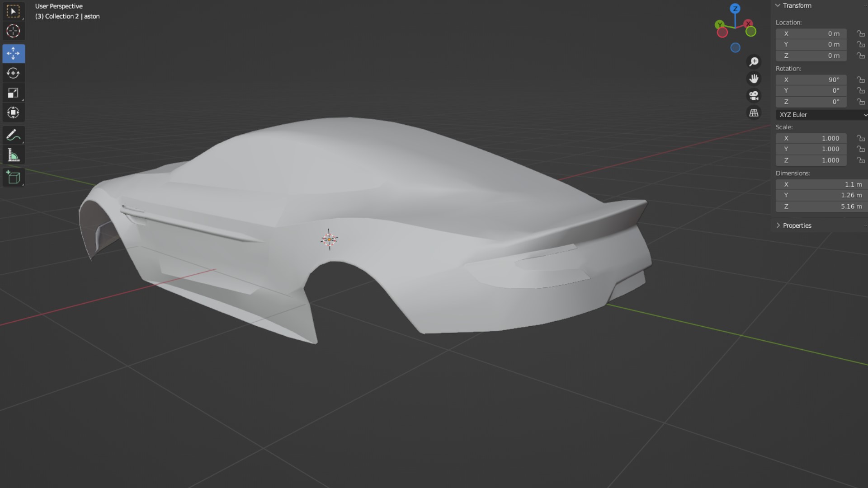Lock the Rotation Z value
Viewport: 868px width, 488px height.
click(860, 102)
